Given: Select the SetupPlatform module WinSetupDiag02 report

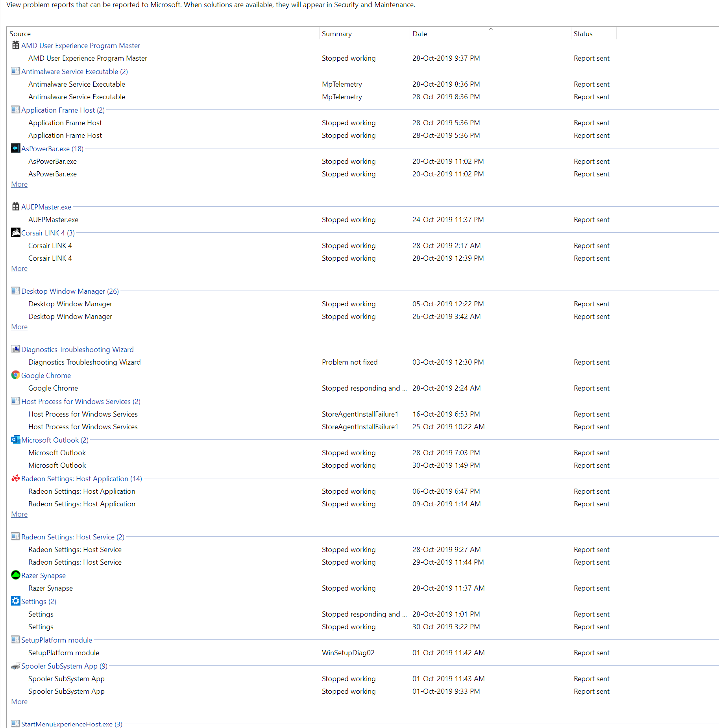Looking at the screenshot, I should click(x=319, y=653).
